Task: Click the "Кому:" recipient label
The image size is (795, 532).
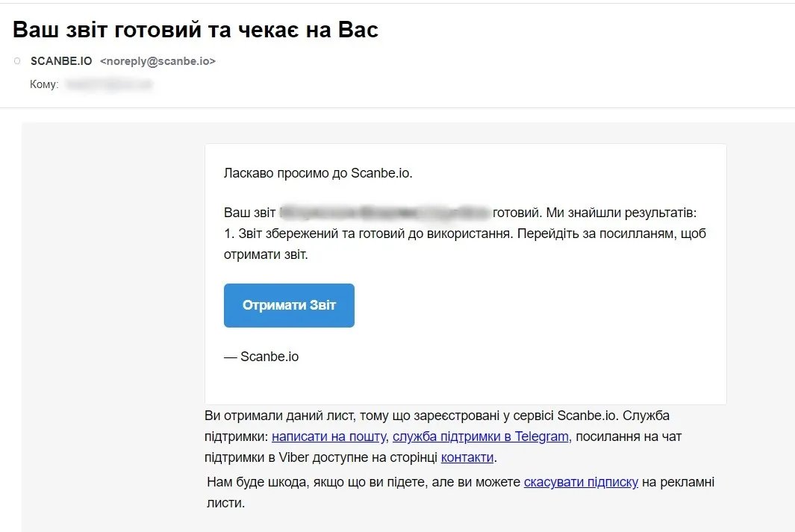Action: pos(44,85)
